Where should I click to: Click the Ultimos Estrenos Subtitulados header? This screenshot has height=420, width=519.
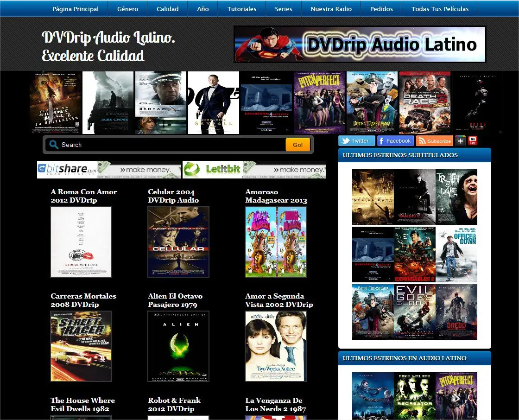[415, 155]
